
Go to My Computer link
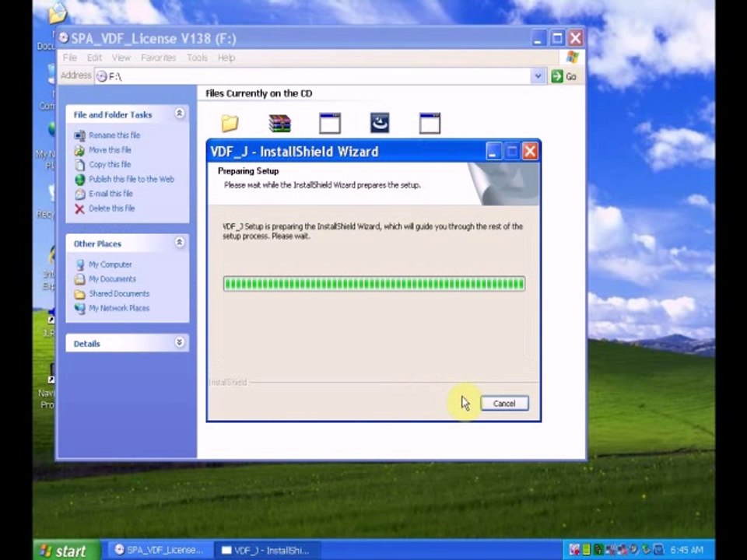110,264
